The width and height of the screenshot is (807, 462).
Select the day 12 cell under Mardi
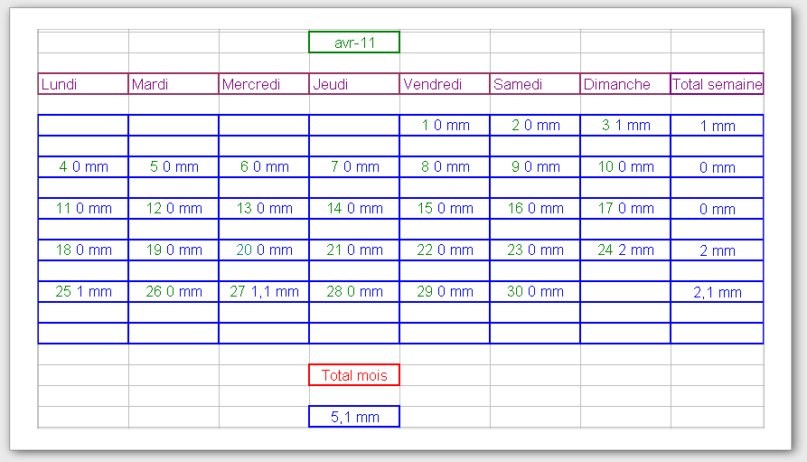pos(173,209)
